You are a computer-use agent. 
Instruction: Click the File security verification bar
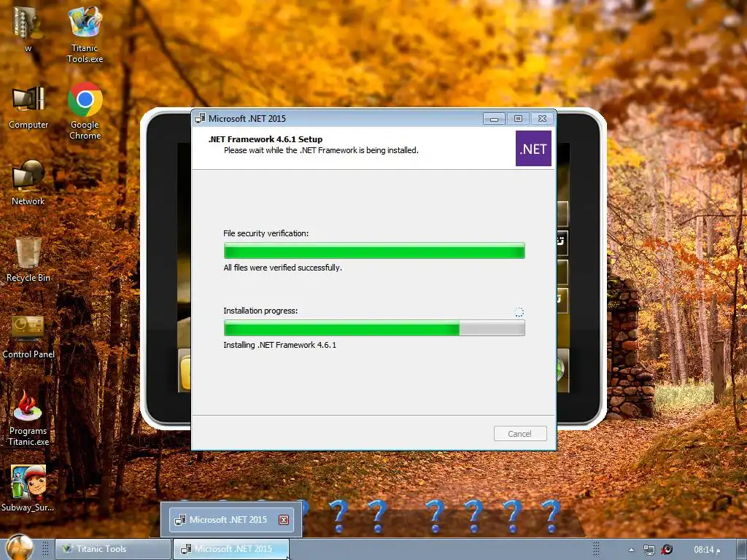374,251
